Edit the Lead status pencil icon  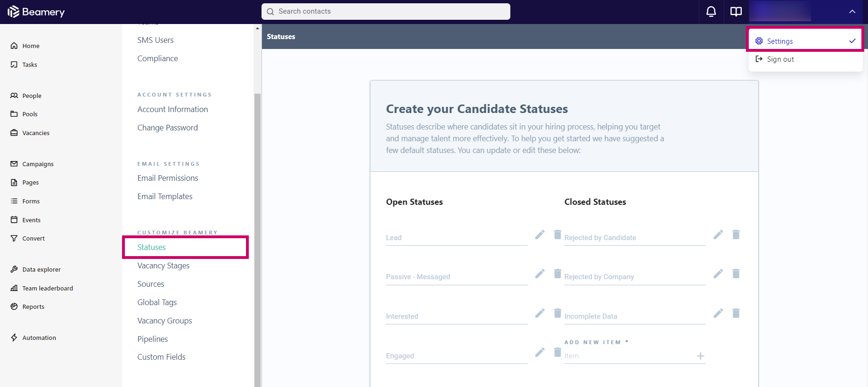point(540,234)
